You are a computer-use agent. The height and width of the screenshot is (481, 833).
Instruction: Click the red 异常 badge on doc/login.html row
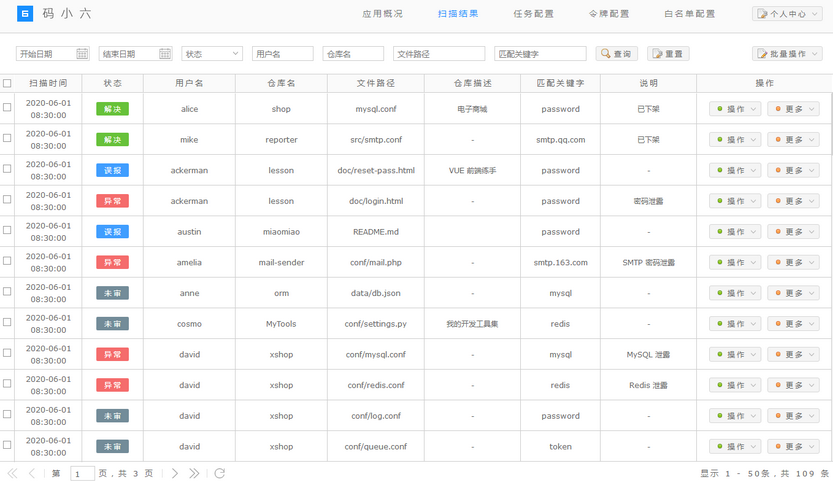click(x=113, y=201)
